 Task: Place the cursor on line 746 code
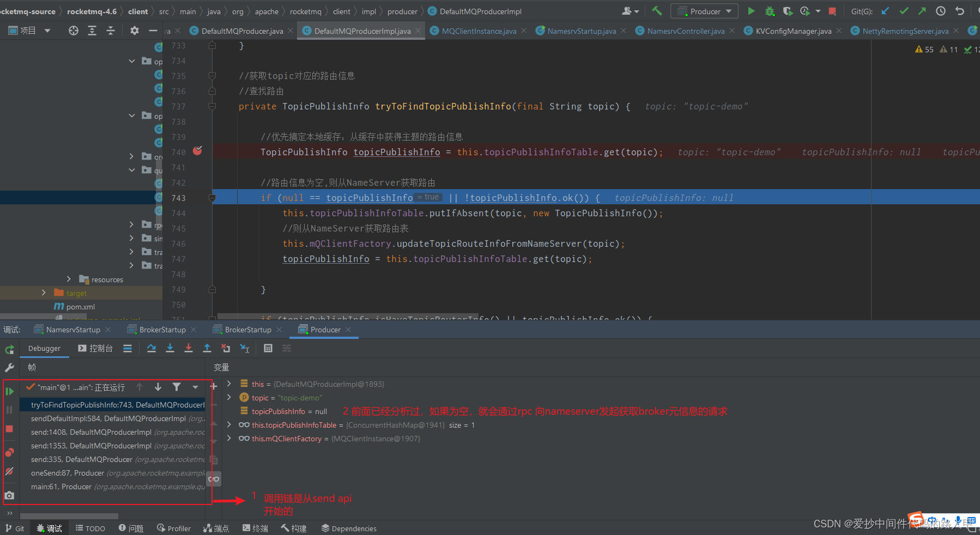click(x=454, y=244)
